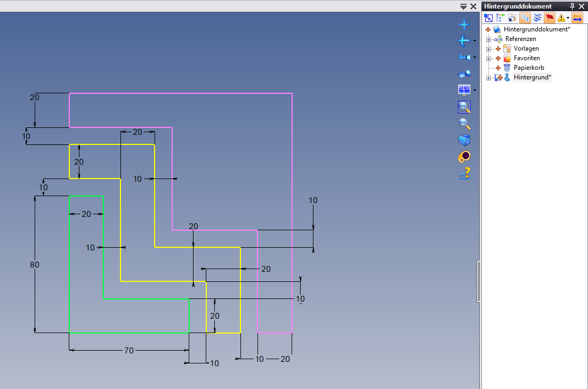Click the Hintergrund blue figure icon
Image resolution: width=588 pixels, height=389 pixels.
507,77
